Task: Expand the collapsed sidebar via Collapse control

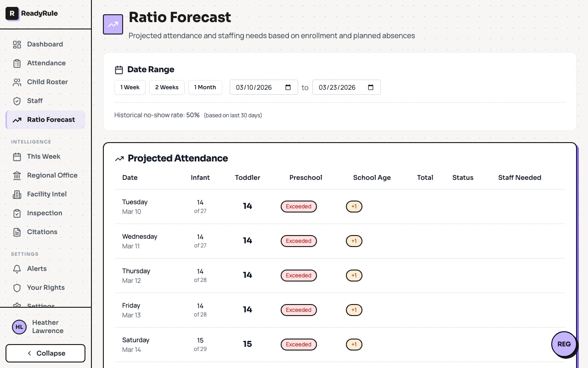Action: coord(45,353)
